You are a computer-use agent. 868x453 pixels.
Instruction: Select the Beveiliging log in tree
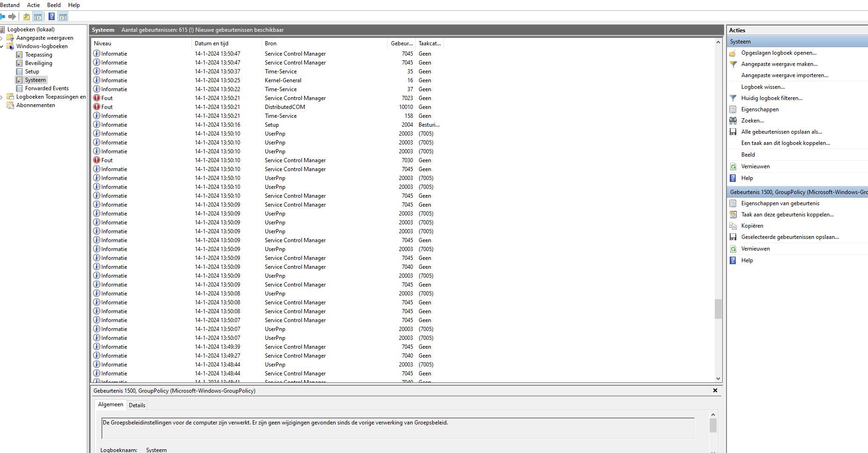click(x=38, y=63)
